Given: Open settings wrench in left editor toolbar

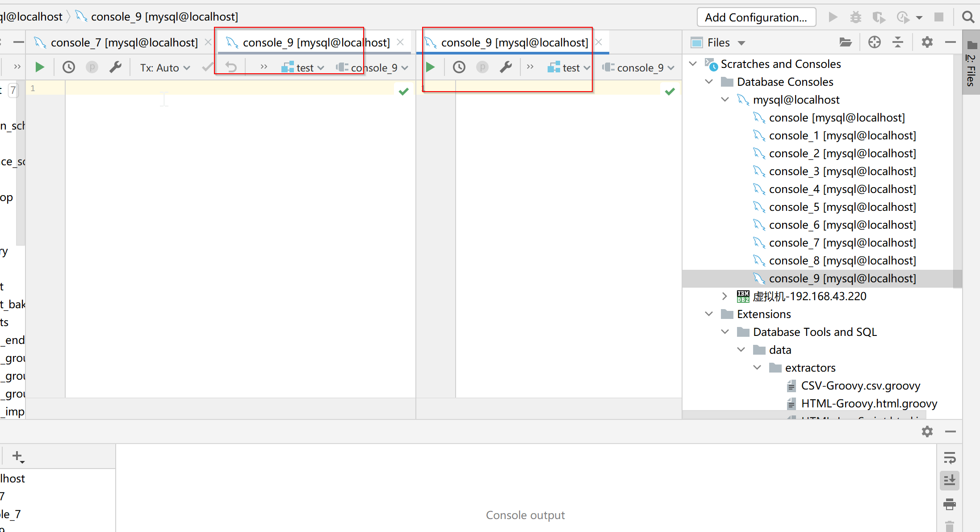Looking at the screenshot, I should click(115, 67).
